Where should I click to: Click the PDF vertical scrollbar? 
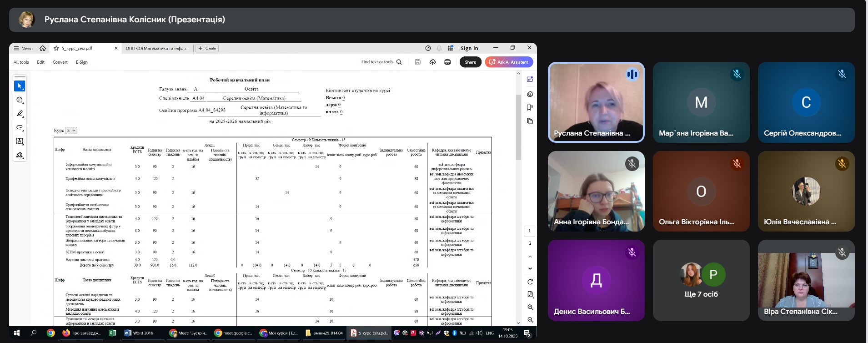point(518,127)
